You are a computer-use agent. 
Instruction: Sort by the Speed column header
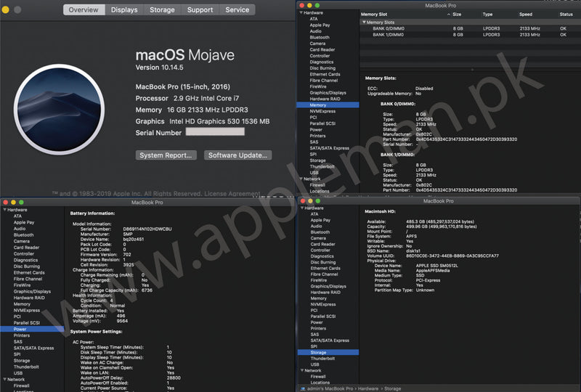526,15
